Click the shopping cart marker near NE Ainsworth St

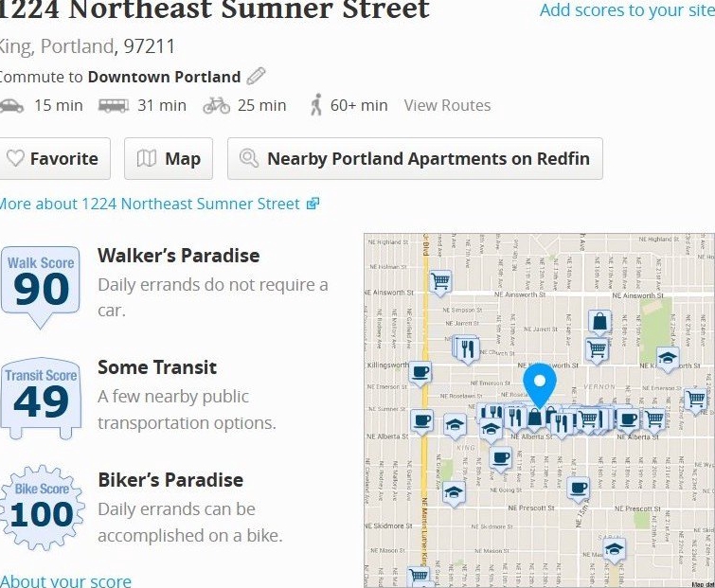440,282
